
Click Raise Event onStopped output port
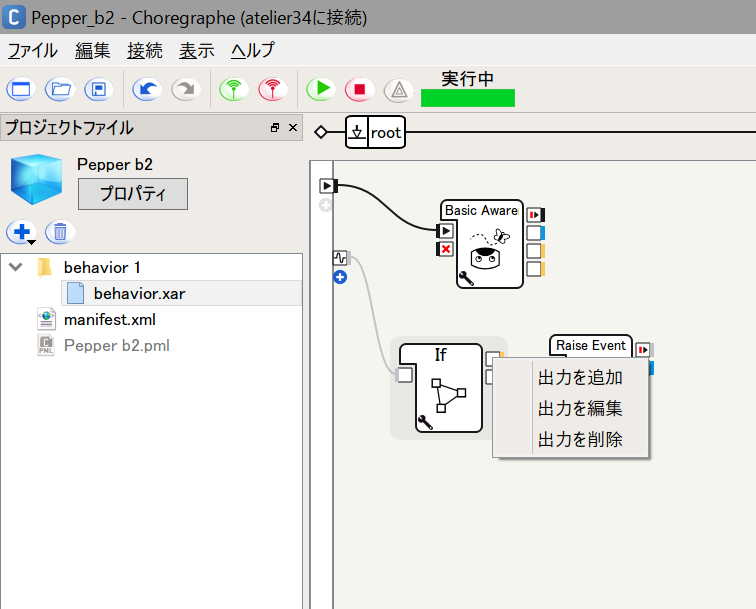pos(643,350)
